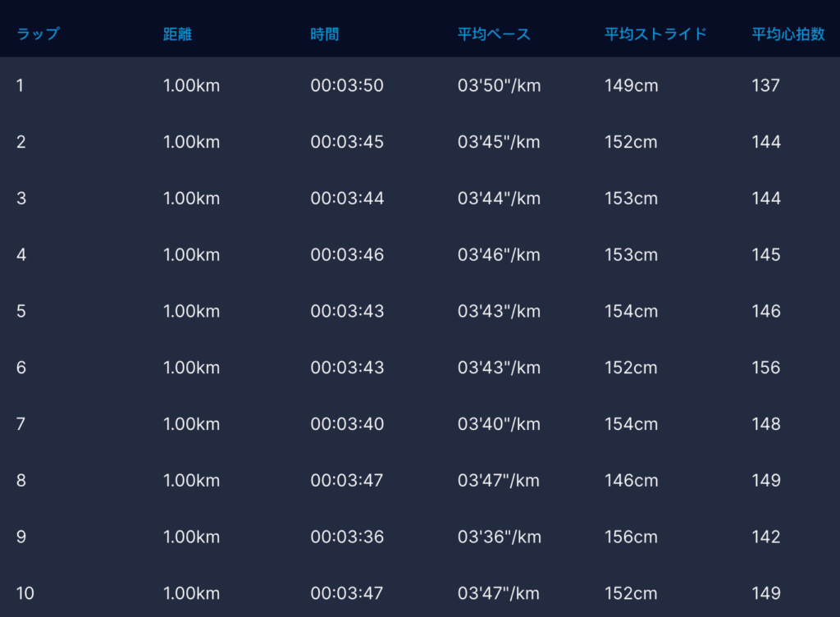The height and width of the screenshot is (617, 840).
Task: Click lap 8 stride 146cm
Action: 631,481
